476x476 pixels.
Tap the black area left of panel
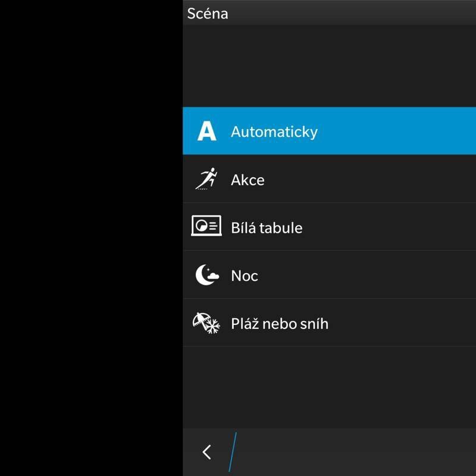click(x=89, y=238)
